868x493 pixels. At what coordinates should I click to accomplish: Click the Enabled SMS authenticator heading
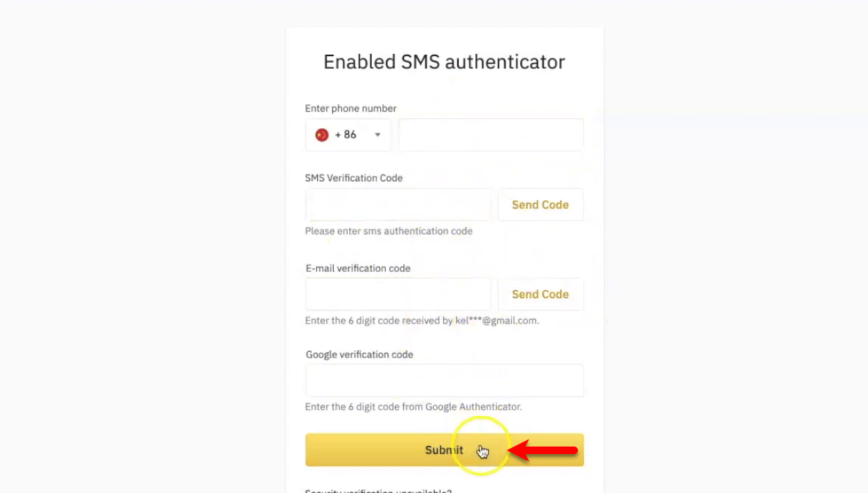444,62
